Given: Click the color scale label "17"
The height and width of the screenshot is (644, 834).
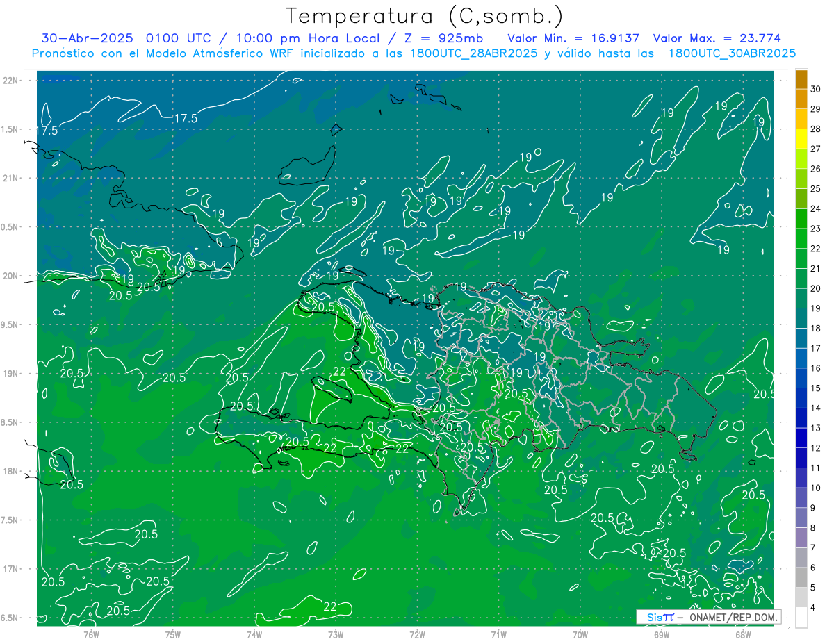Looking at the screenshot, I should click(x=816, y=348).
